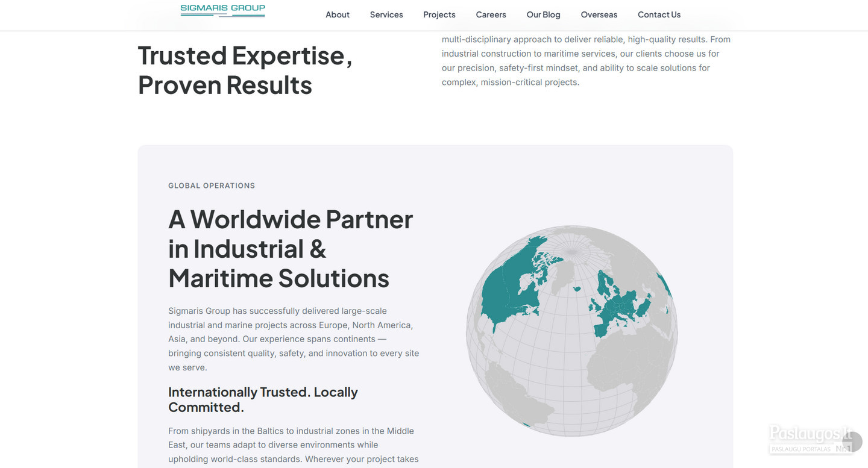Click the 'Trusted Expertise, Proven Results' heading
Screen dimensions: 868x468
click(x=245, y=70)
